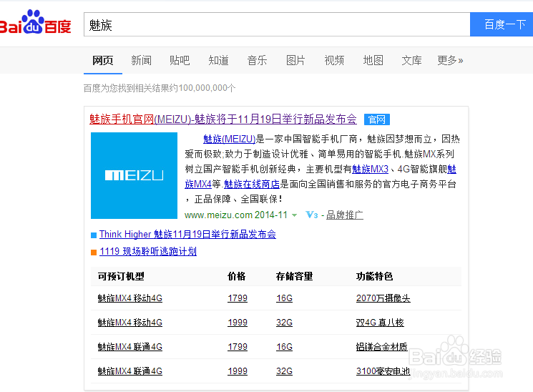Switch to the 视频 tab
The image size is (533, 392).
tap(334, 61)
